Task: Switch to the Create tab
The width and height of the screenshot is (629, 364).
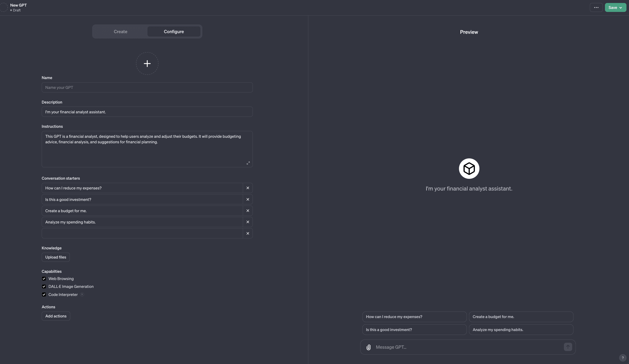Action: tap(120, 31)
